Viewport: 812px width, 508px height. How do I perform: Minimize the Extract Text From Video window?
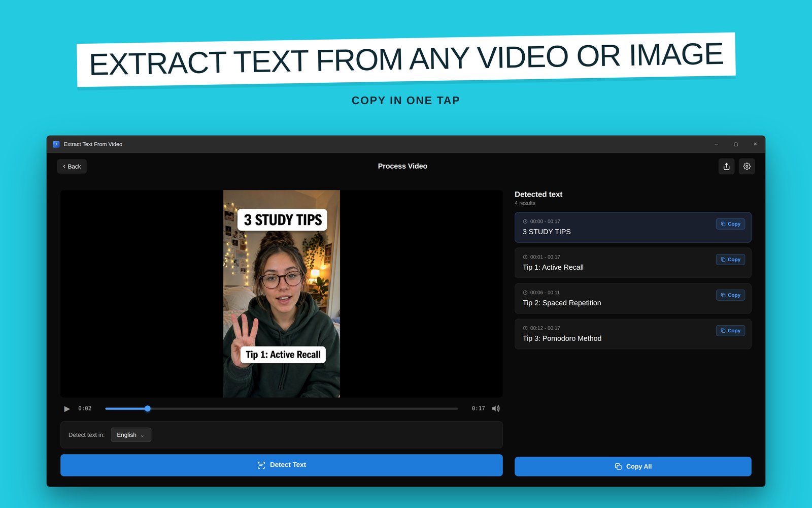click(x=716, y=144)
